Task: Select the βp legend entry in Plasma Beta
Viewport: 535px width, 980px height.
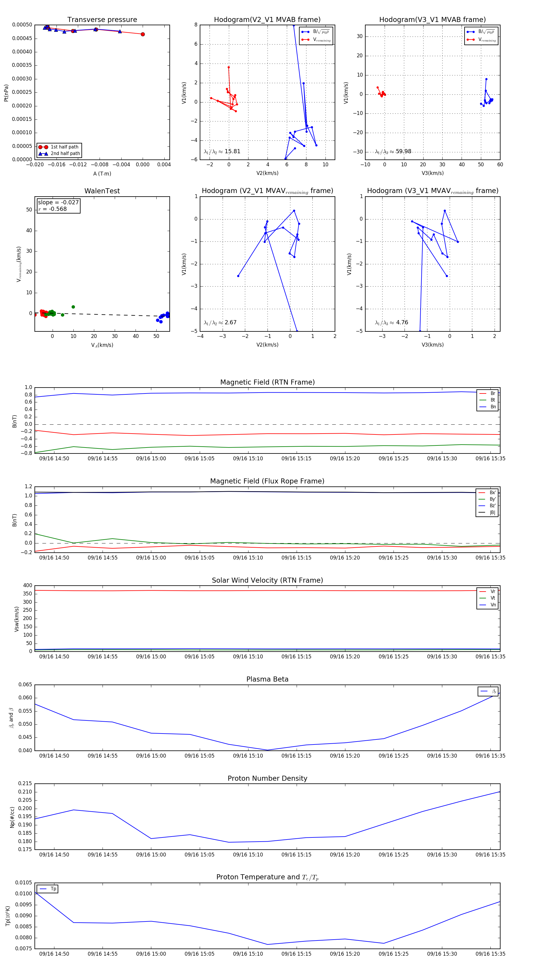Action: click(x=489, y=691)
